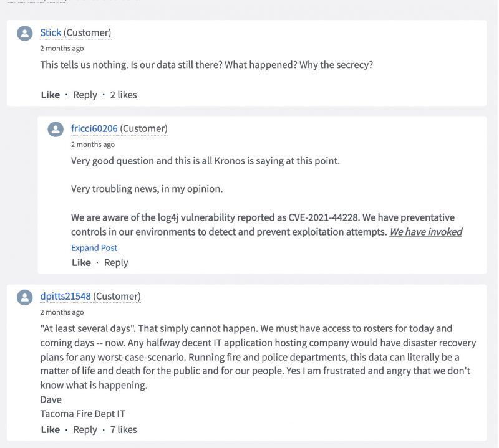Click the timestamp on dpitts21548's comment
Screen dimensions: 499x448
[62, 312]
